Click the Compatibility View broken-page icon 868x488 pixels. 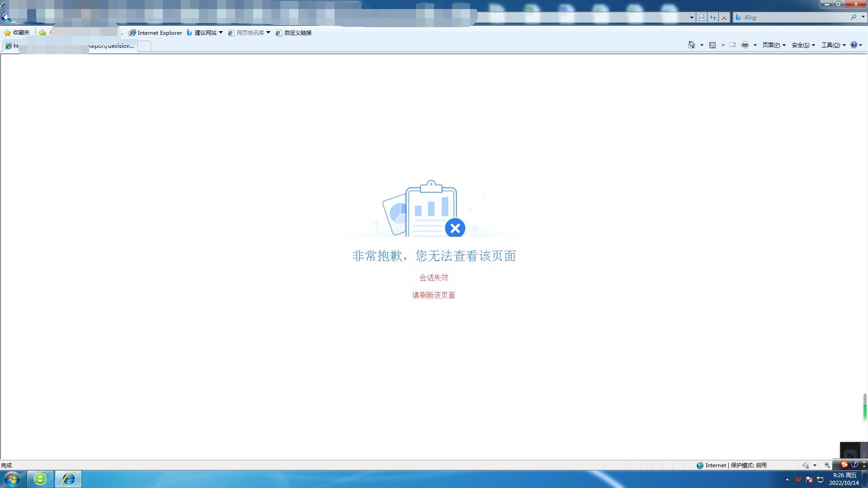[702, 18]
